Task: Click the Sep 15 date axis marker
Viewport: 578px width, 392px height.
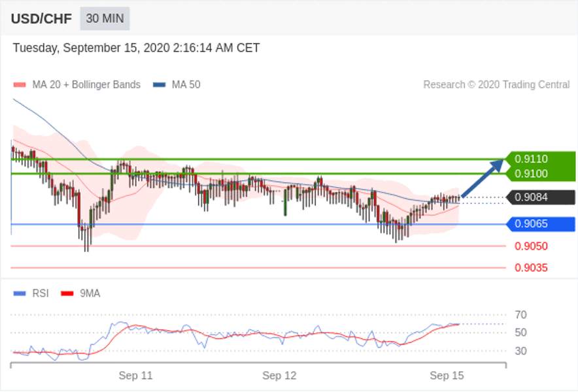Action: [x=447, y=376]
